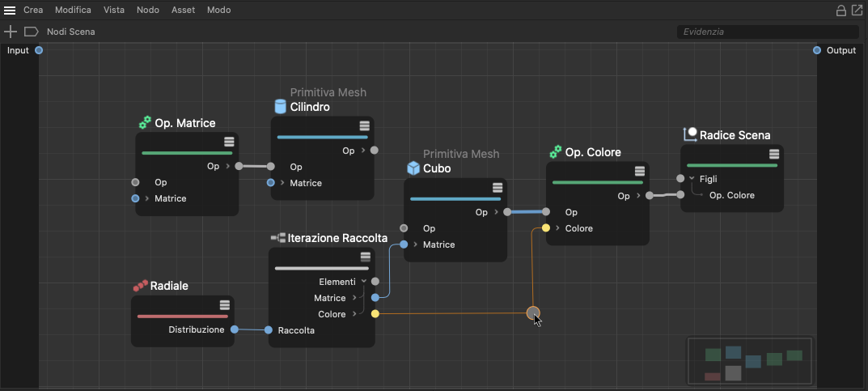This screenshot has height=391, width=868.
Task: Click the Nodi Scena breadcrumb
Action: click(x=71, y=32)
